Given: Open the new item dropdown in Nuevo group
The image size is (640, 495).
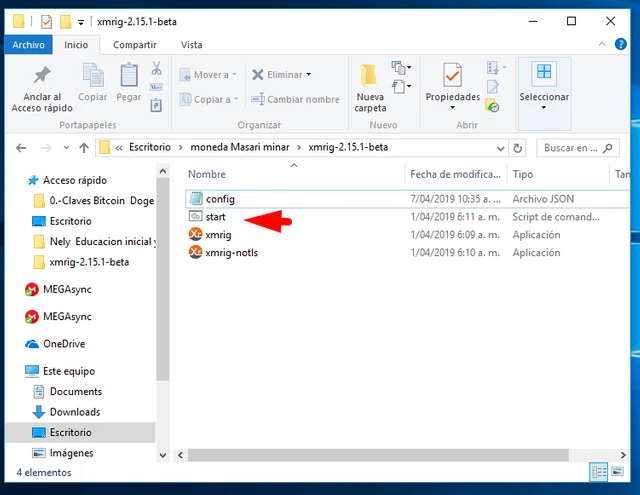Looking at the screenshot, I should coord(402,68).
